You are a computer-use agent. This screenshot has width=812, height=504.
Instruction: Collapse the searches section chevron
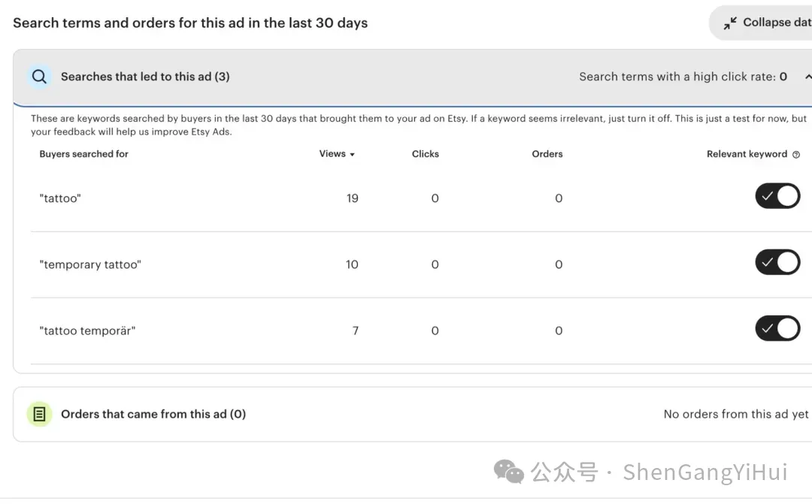coord(807,77)
